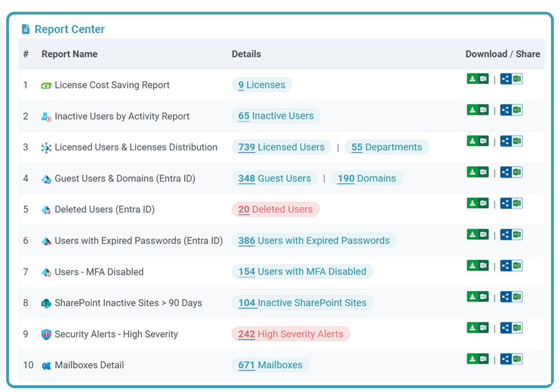Screen dimensions: 560x392
Task: Open 154 Users with MFA Disabled link
Action: [302, 272]
